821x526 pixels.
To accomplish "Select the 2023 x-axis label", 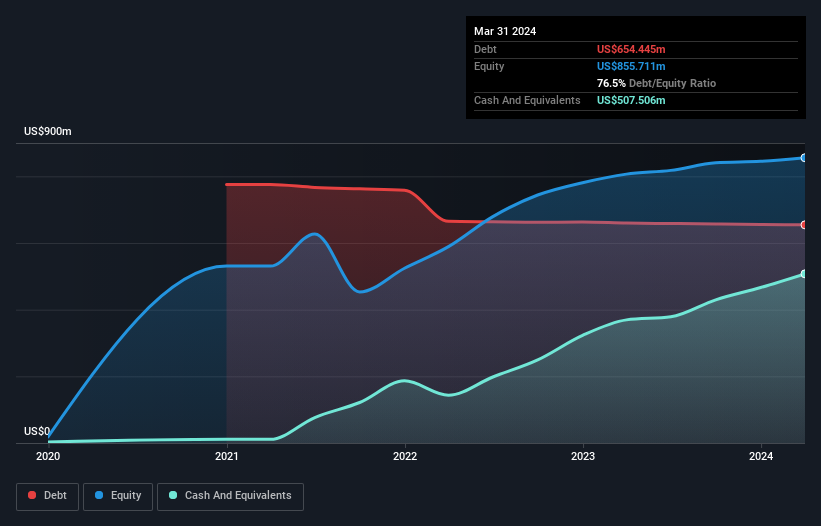I will point(583,456).
